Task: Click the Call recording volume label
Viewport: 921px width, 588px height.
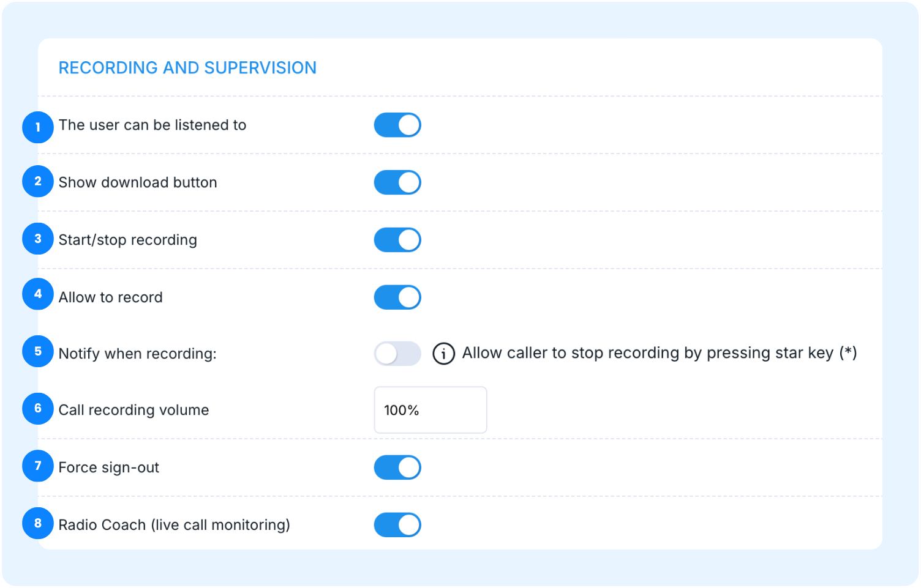Action: pos(133,410)
